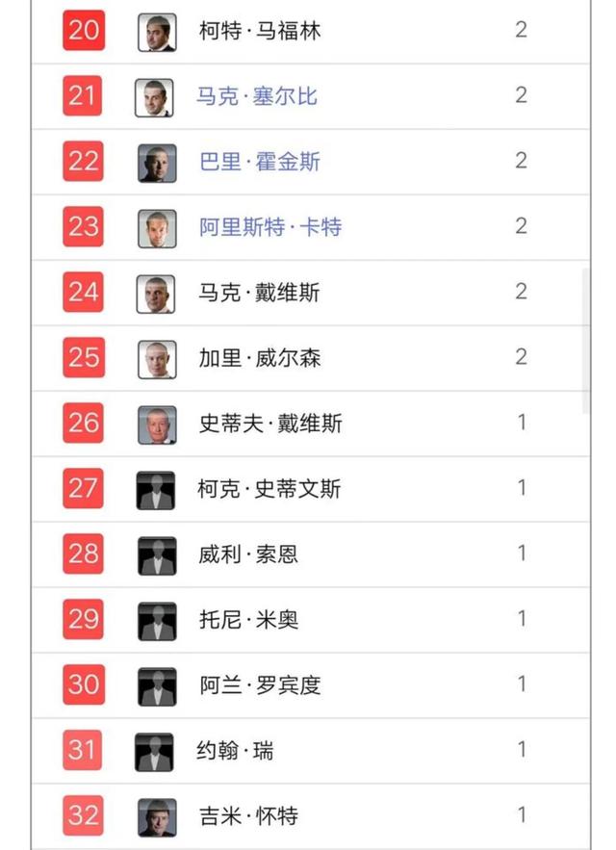Open 马克·塞尔比 player link
This screenshot has width=616, height=850.
[256, 96]
